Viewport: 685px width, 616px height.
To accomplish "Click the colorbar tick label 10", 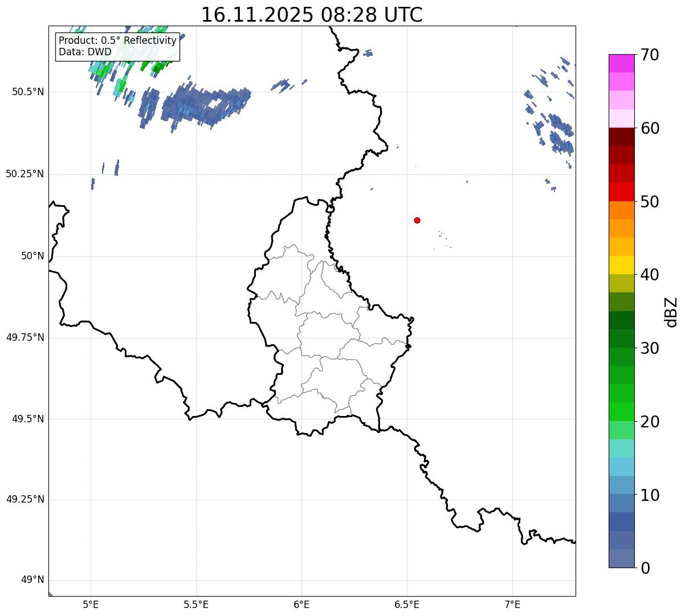I will 650,495.
